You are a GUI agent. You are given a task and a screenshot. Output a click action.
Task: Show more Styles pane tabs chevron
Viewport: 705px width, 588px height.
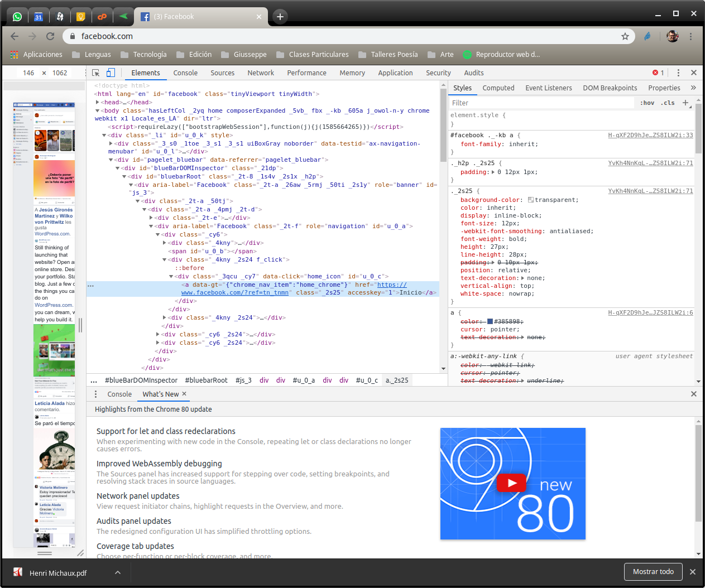pyautogui.click(x=693, y=88)
